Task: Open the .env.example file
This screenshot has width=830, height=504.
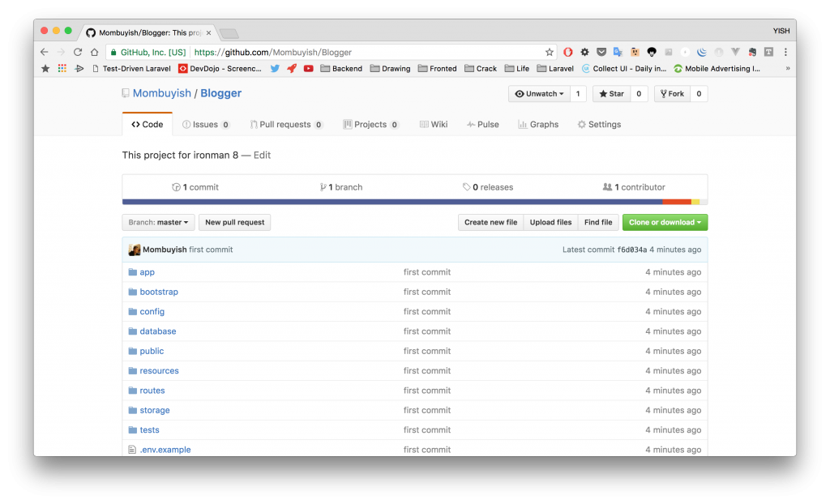Action: click(x=165, y=450)
